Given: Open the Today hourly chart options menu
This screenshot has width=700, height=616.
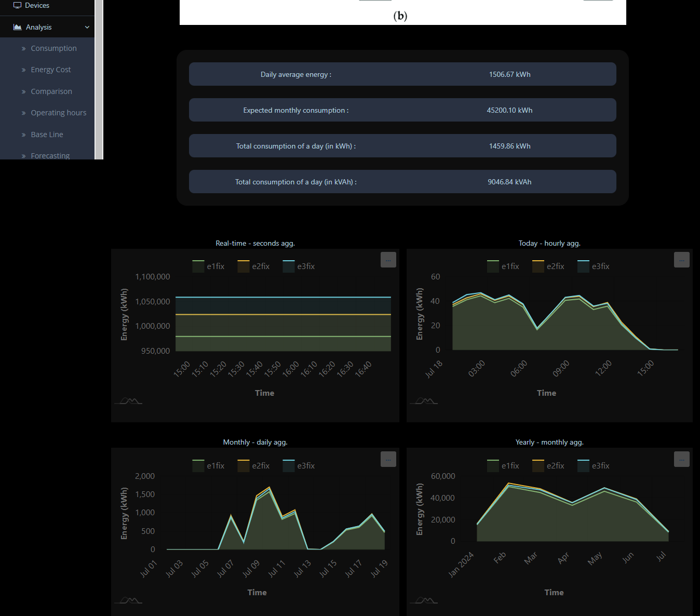Looking at the screenshot, I should 681,260.
